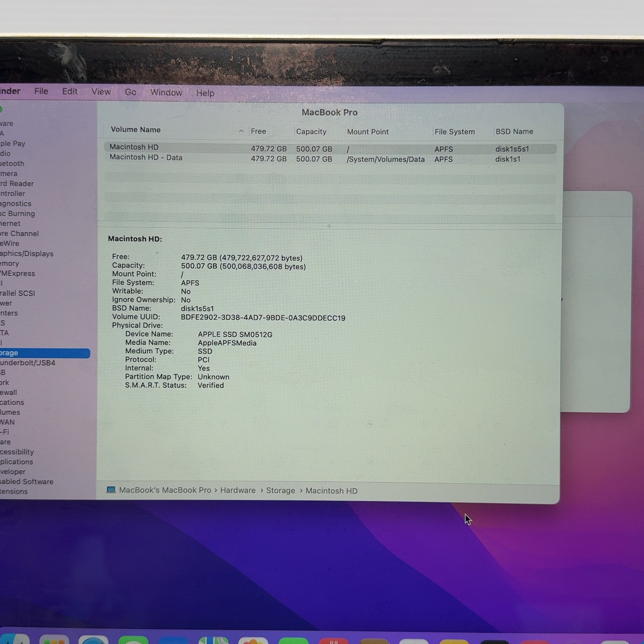The image size is (644, 644).
Task: Click the APPLE SSD SM0512G device name
Action: (235, 334)
